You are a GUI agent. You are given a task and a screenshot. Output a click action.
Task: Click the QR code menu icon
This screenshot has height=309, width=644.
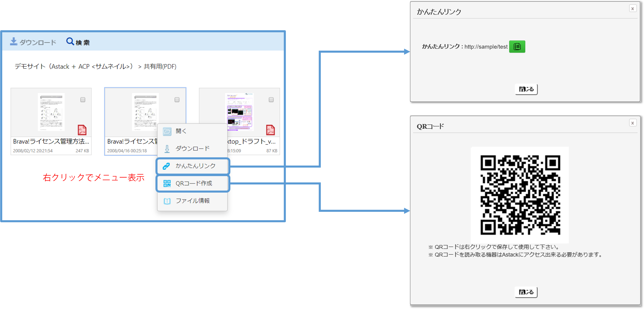pos(167,184)
